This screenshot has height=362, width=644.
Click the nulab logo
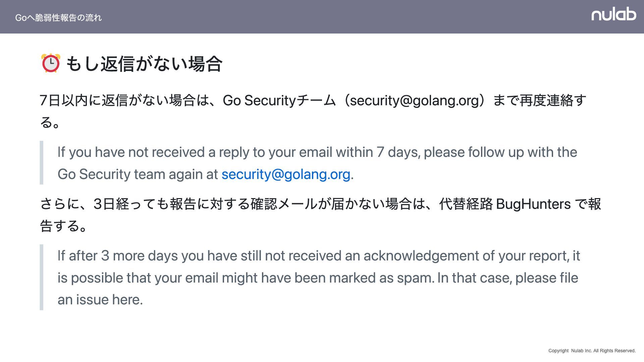click(x=613, y=15)
